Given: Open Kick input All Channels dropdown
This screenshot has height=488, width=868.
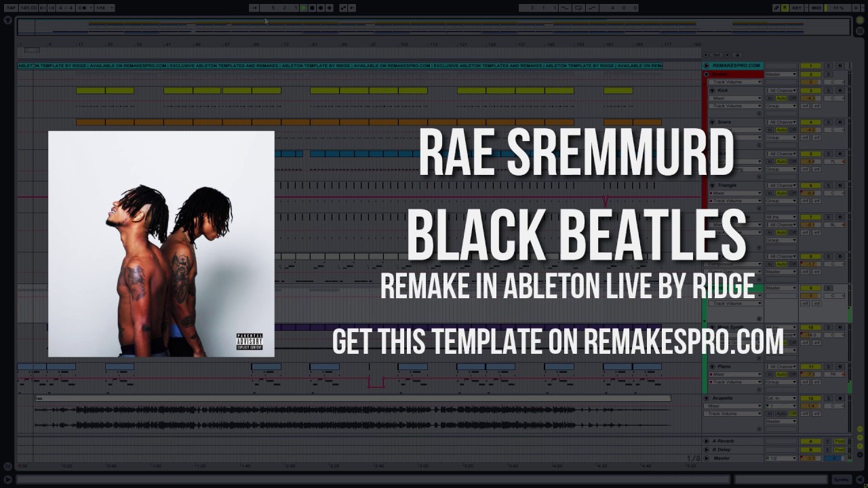Looking at the screenshot, I should pos(781,90).
